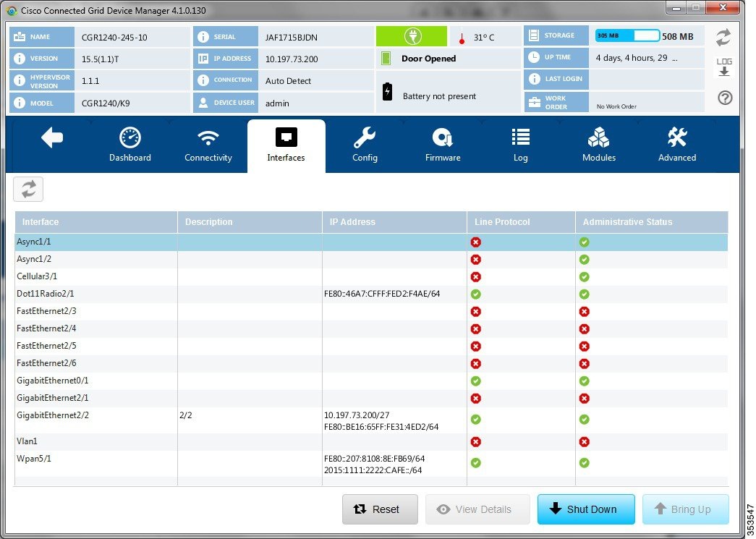Image resolution: width=756 pixels, height=539 pixels.
Task: Click the device refresh icon beside storage
Action: [x=723, y=38]
